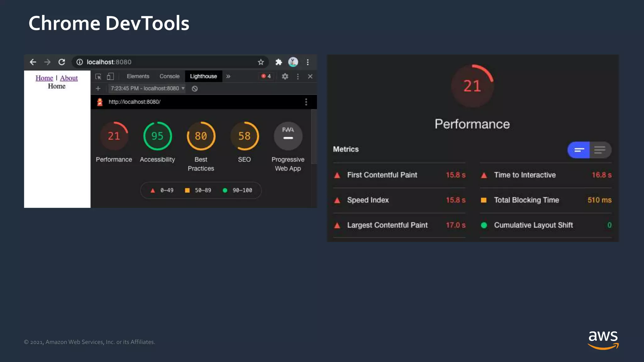Image resolution: width=644 pixels, height=362 pixels.
Task: Click the Lighthouse logo beside the URL
Action: point(100,102)
